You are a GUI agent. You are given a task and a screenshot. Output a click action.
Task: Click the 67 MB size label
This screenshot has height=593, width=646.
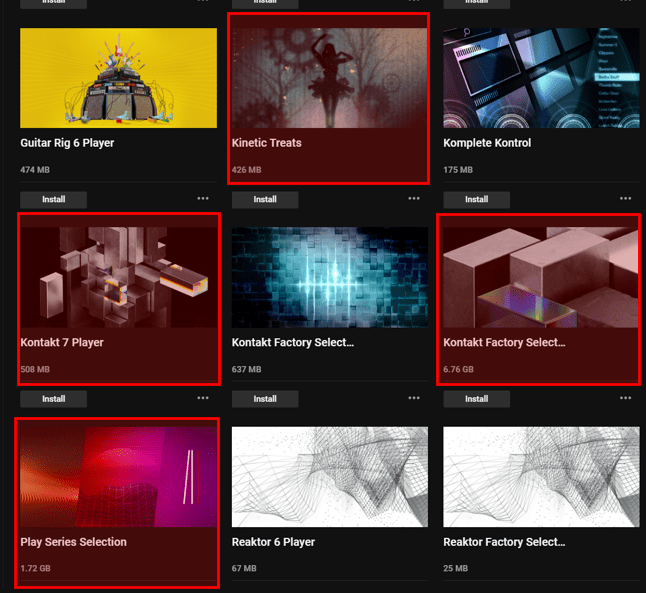point(244,568)
